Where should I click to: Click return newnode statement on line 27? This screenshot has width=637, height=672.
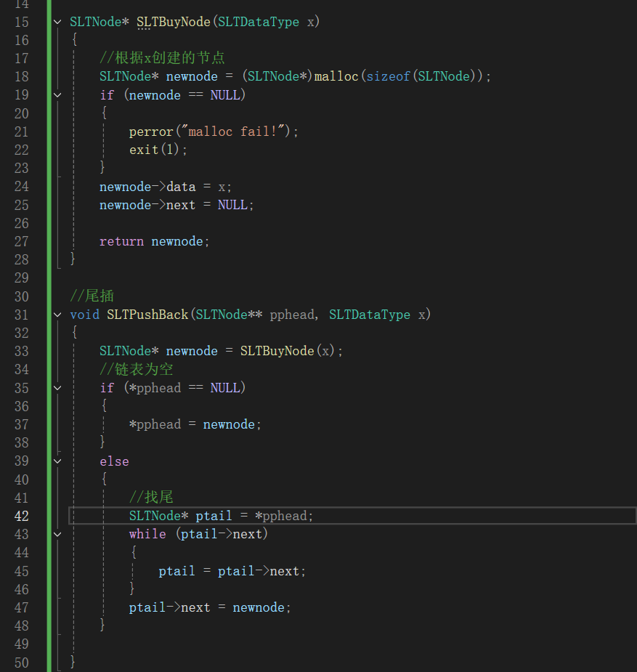point(155,241)
